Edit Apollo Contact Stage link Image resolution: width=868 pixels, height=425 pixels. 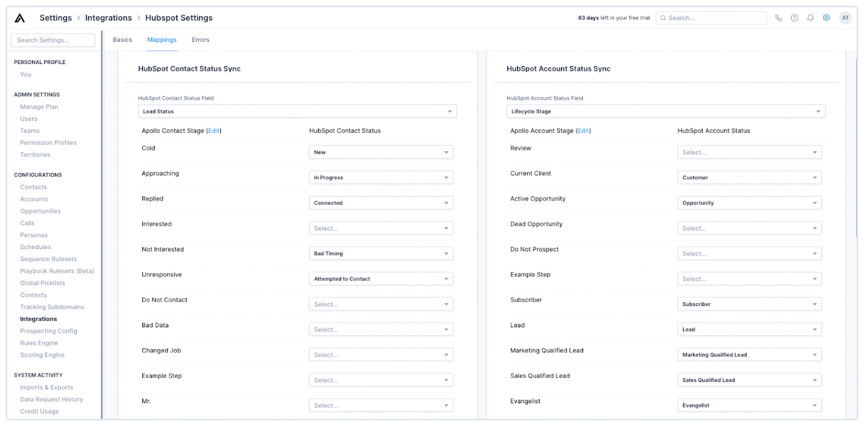214,131
